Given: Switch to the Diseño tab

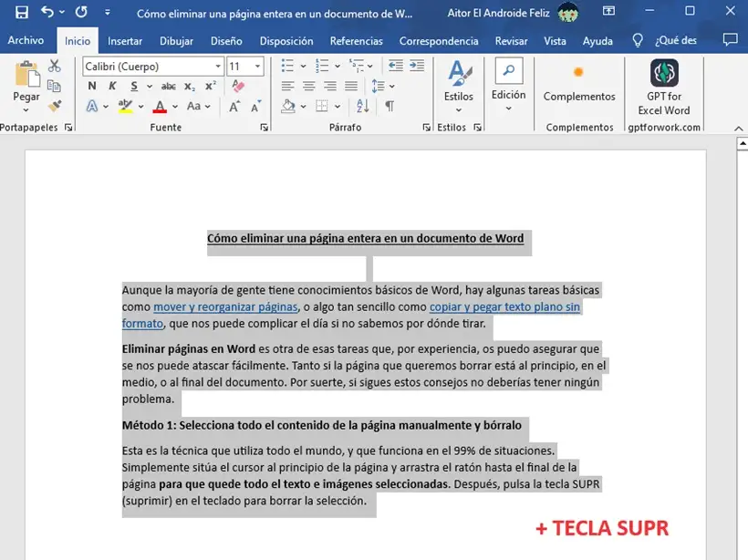Looking at the screenshot, I should click(x=226, y=41).
